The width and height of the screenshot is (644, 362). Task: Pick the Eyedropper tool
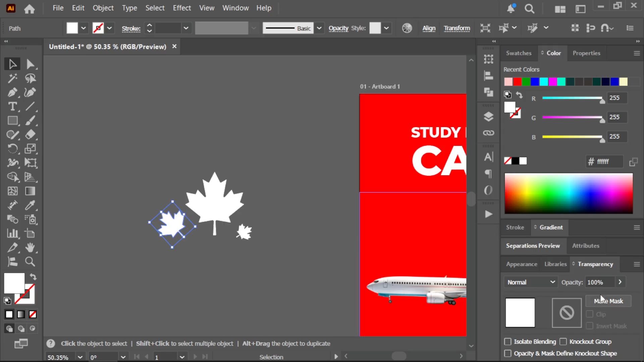(x=30, y=205)
